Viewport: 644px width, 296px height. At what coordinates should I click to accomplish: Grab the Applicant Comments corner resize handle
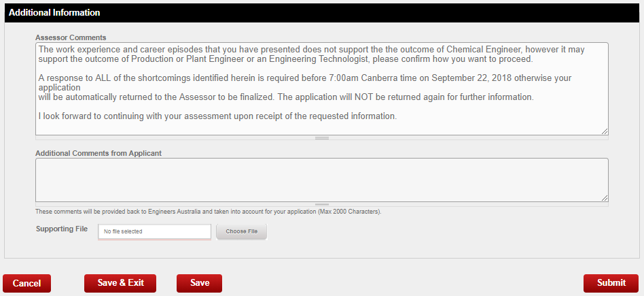604,197
